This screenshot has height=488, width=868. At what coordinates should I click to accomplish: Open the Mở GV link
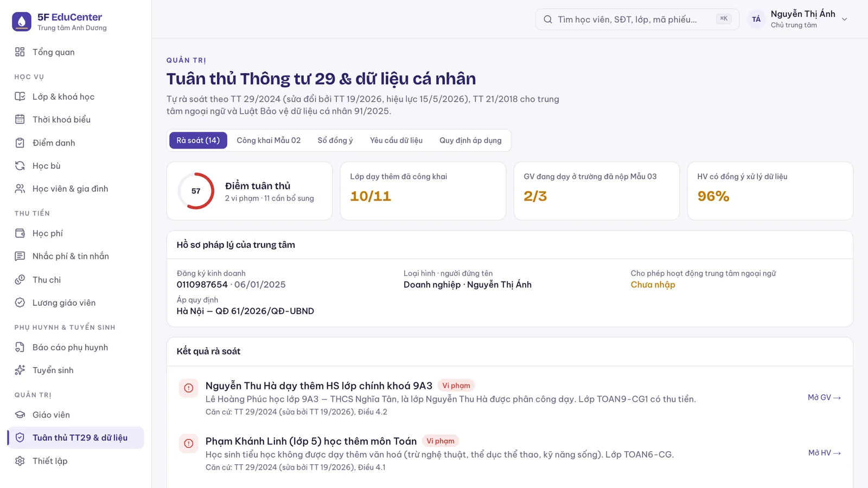pos(824,397)
